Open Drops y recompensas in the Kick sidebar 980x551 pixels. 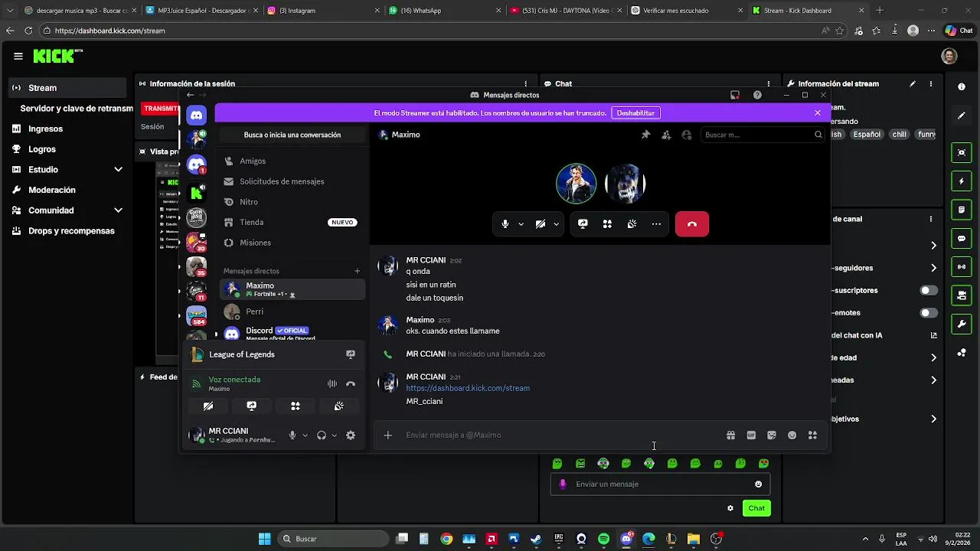point(68,230)
